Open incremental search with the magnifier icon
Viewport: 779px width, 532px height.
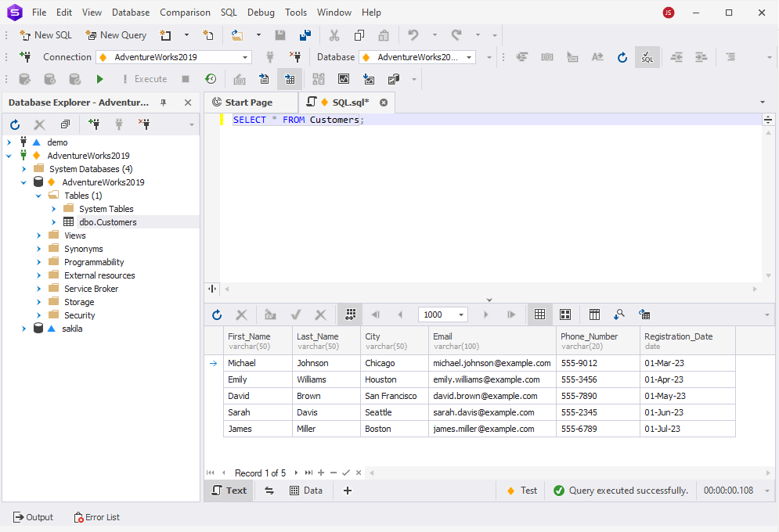click(x=619, y=315)
